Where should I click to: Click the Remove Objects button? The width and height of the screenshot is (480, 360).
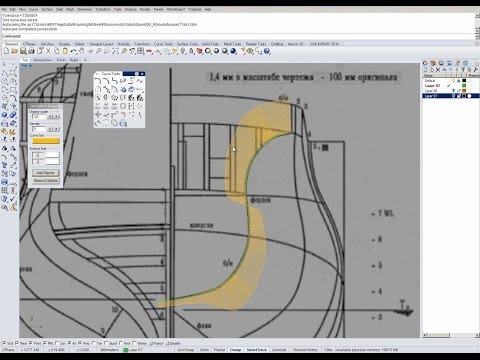pos(46,181)
